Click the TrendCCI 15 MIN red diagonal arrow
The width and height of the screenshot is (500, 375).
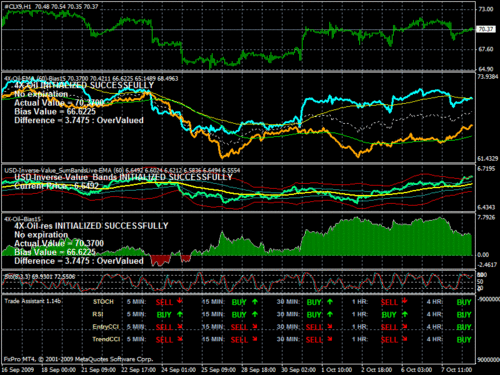255,339
